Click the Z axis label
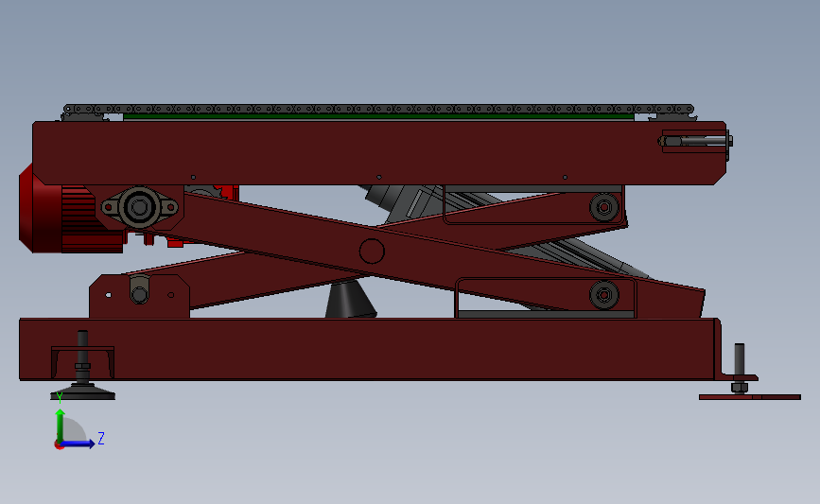820x504 pixels. click(101, 438)
